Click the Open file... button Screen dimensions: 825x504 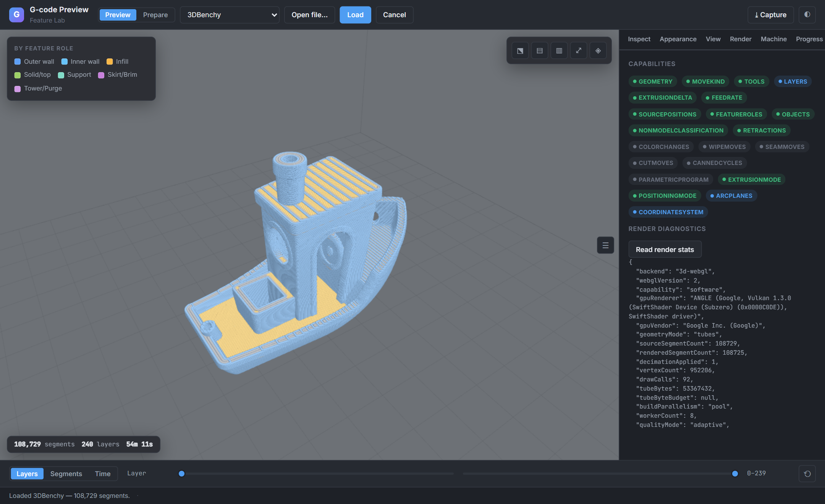(309, 15)
